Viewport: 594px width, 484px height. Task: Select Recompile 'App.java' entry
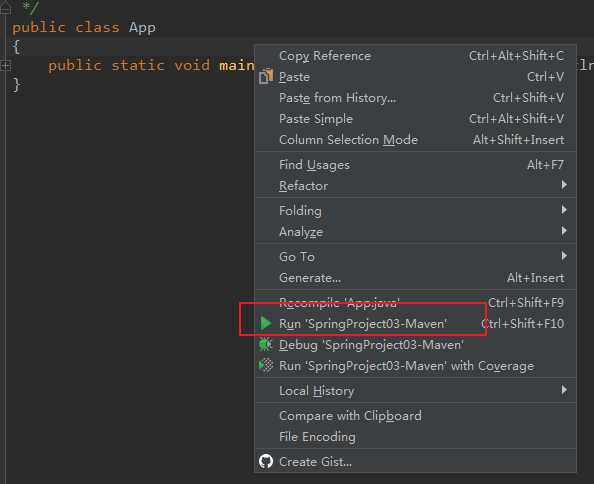[416, 303]
